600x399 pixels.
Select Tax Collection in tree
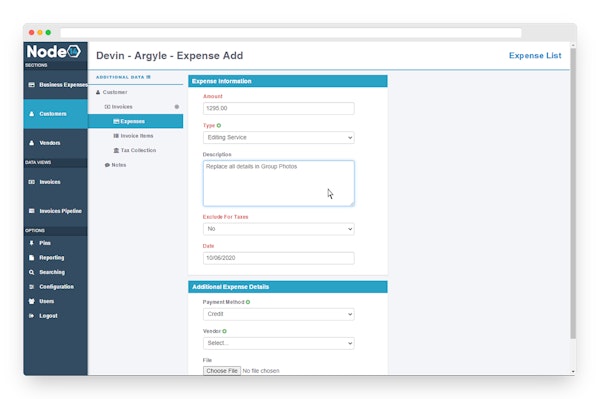coord(135,150)
